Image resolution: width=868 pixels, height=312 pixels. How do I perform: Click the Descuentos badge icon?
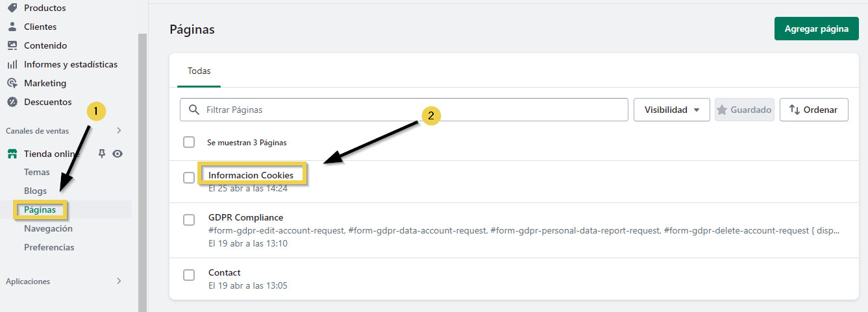(x=12, y=102)
